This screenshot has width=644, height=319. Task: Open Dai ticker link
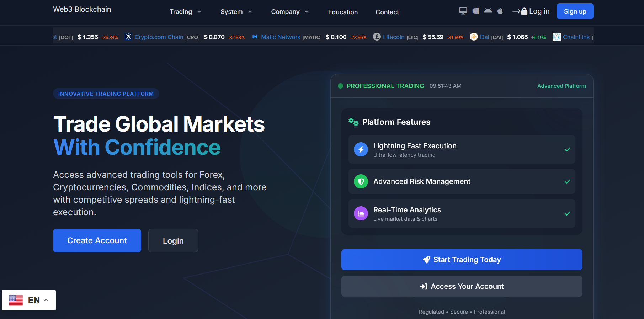[x=484, y=37]
